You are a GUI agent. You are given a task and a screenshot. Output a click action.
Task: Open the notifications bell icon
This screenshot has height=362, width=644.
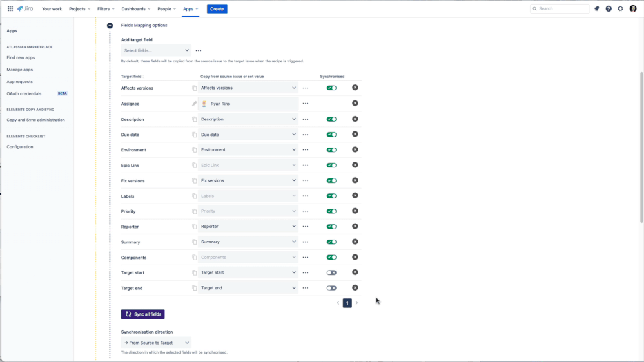coord(596,9)
